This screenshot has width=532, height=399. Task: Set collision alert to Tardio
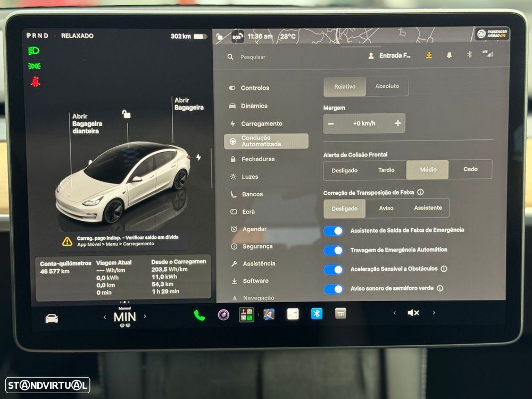(386, 170)
